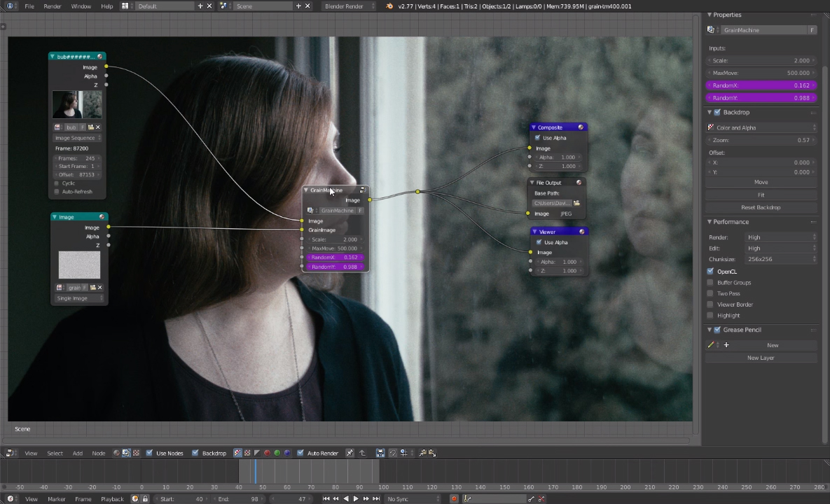Screen dimensions: 830x504
Task: Switch to the Texture nodes icon
Action: click(136, 453)
